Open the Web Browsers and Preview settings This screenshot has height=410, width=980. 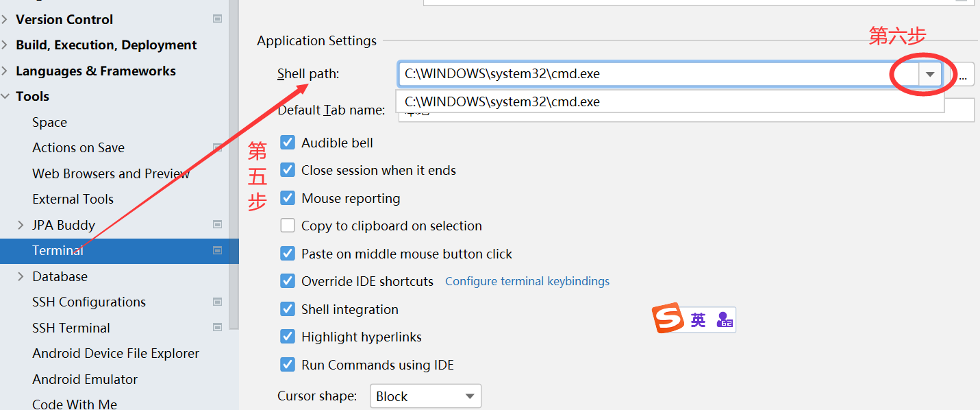pyautogui.click(x=110, y=173)
